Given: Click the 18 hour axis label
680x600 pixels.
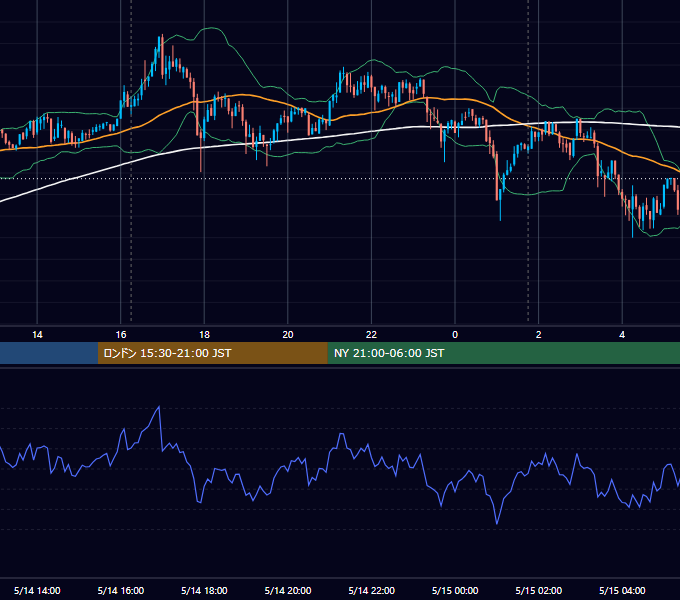Looking at the screenshot, I should 204,335.
